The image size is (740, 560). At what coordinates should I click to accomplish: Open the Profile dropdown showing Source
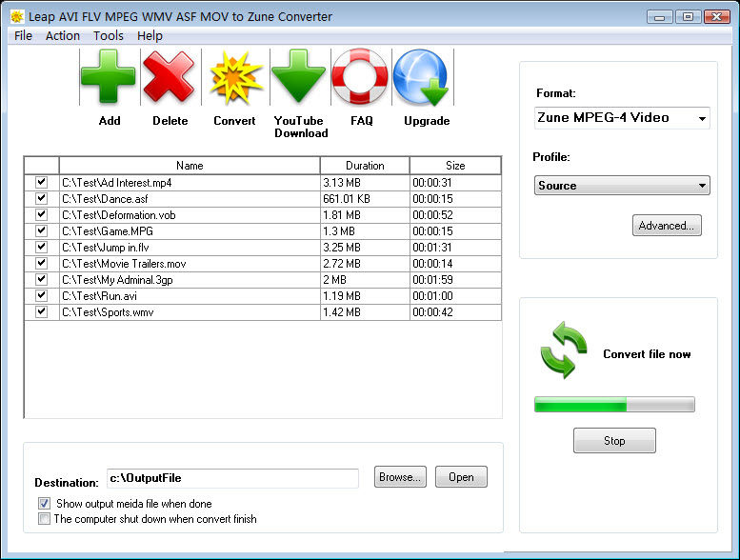point(622,186)
